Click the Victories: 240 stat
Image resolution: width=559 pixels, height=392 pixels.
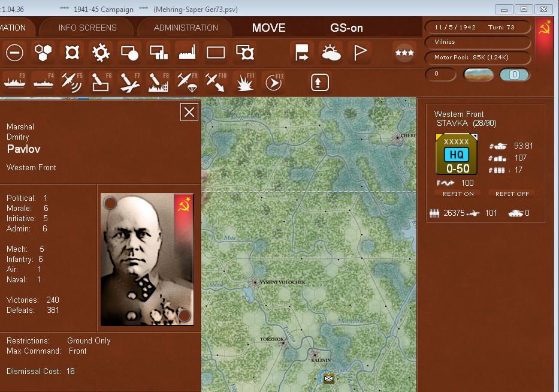click(33, 300)
